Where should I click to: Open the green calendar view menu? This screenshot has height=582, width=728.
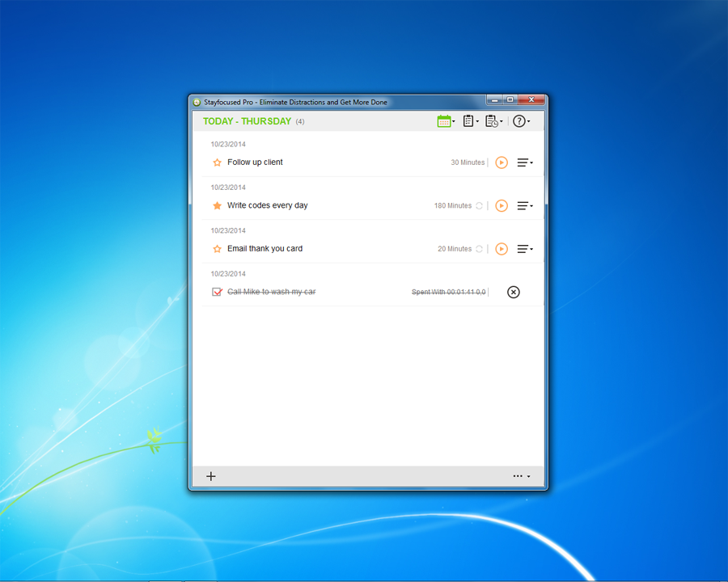tap(445, 121)
